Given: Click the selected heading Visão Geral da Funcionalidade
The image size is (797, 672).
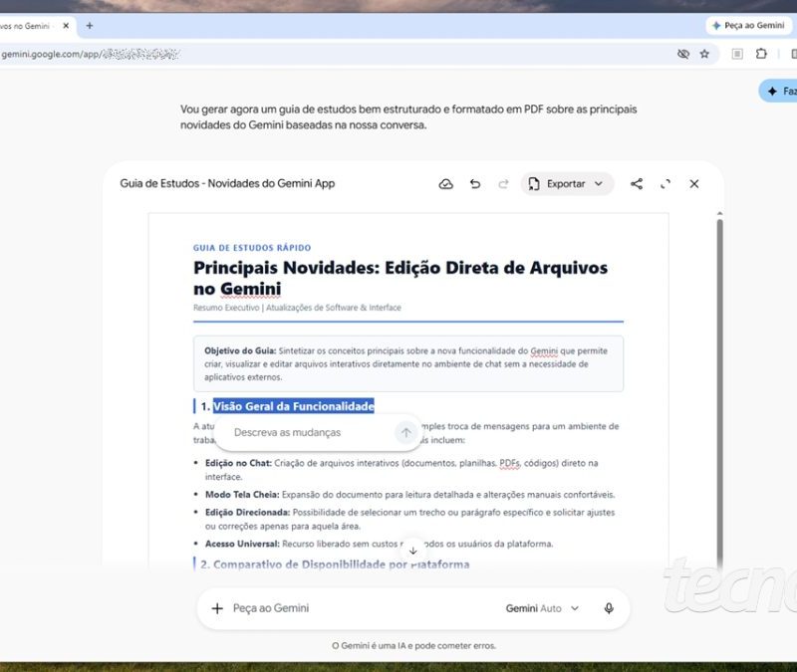Looking at the screenshot, I should [x=293, y=406].
